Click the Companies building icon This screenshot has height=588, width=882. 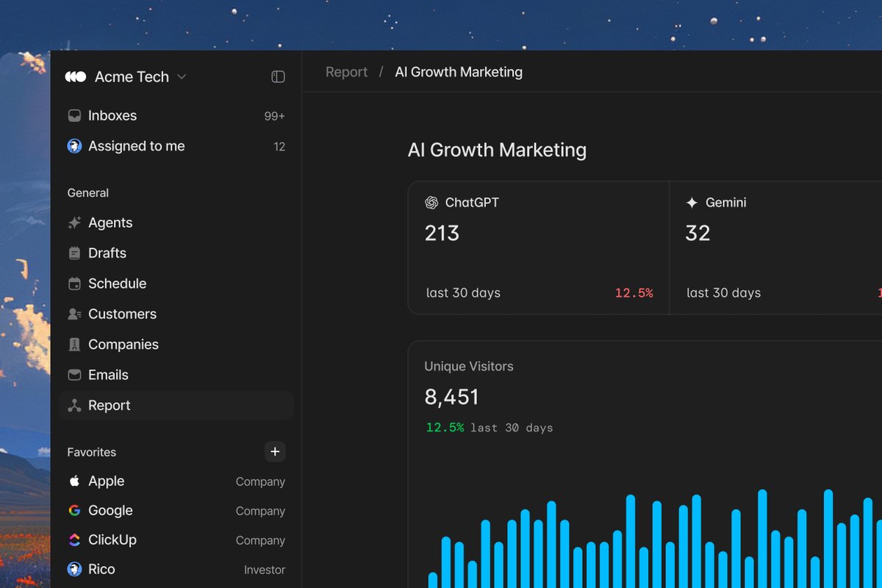click(74, 344)
